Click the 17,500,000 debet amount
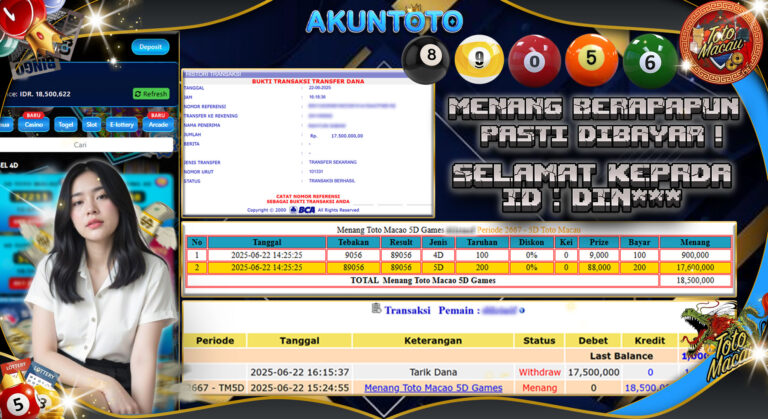The image size is (768, 419). tap(593, 372)
